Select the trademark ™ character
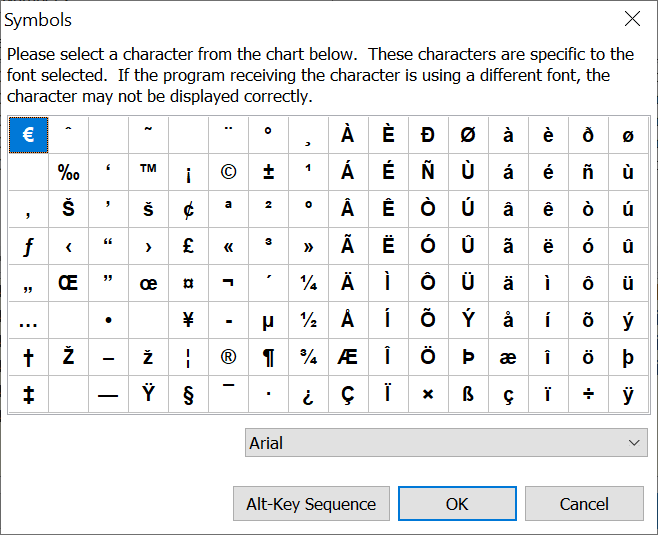Screen dimensions: 658x535 148,172
